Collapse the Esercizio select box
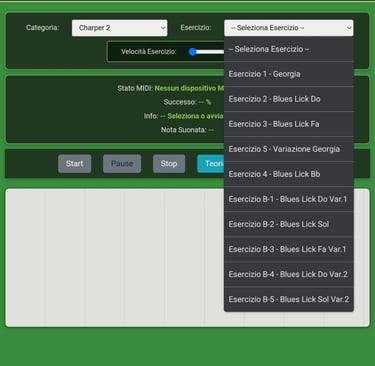Screen dimensions: 375x366 click(289, 28)
